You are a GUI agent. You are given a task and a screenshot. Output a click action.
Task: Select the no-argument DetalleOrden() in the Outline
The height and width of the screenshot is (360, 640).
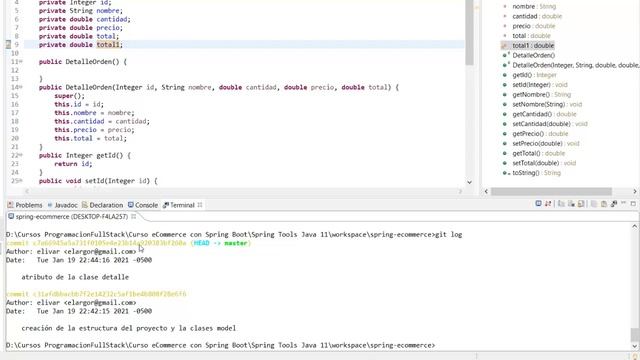click(533, 56)
